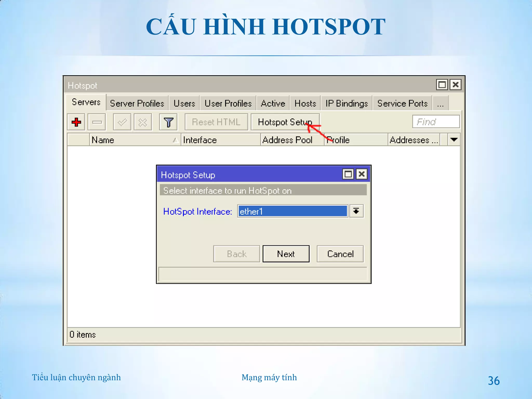Switch to the Servers tab
532x399 pixels.
[x=86, y=102]
